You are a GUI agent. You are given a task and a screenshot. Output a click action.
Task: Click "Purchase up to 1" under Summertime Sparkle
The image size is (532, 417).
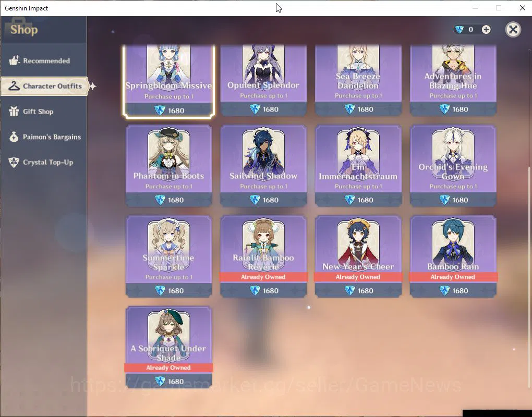[169, 277]
